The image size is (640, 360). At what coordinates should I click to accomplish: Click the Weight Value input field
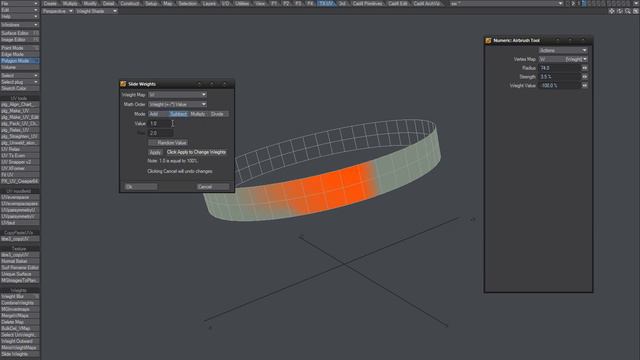click(x=560, y=86)
